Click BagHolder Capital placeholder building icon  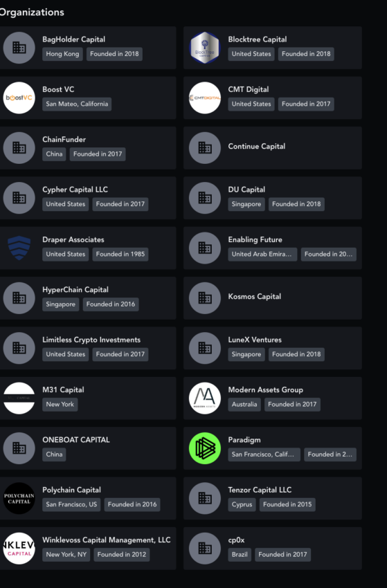click(19, 48)
